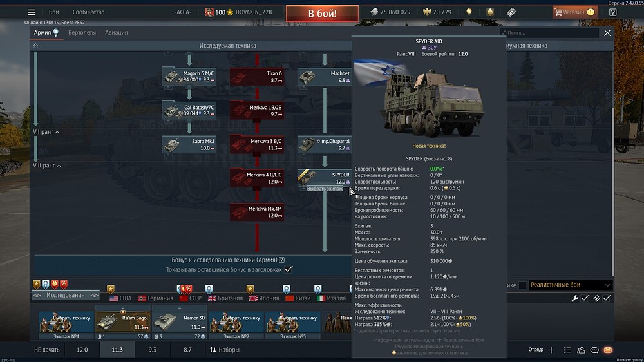Switch to the Вертолёты tab

82,32
